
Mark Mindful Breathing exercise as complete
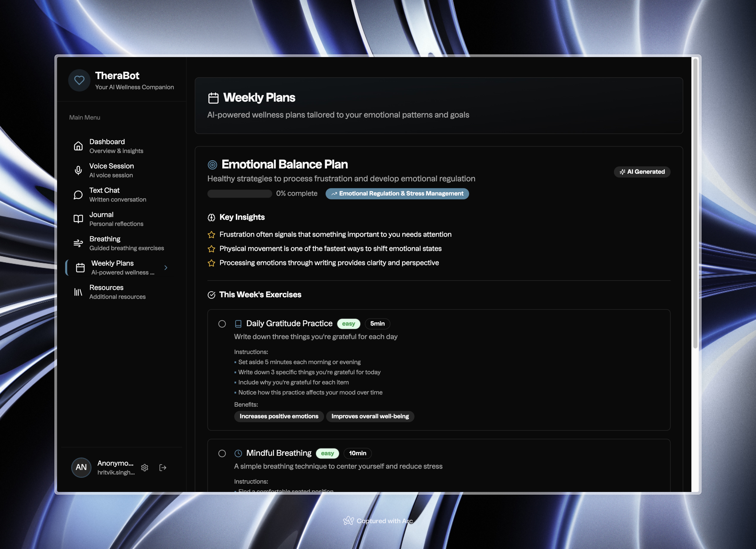pyautogui.click(x=222, y=453)
